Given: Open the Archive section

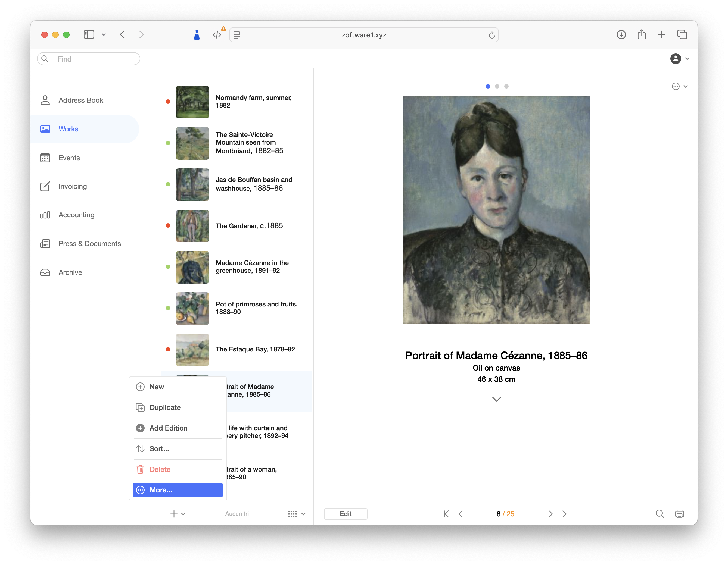Looking at the screenshot, I should click(x=70, y=272).
